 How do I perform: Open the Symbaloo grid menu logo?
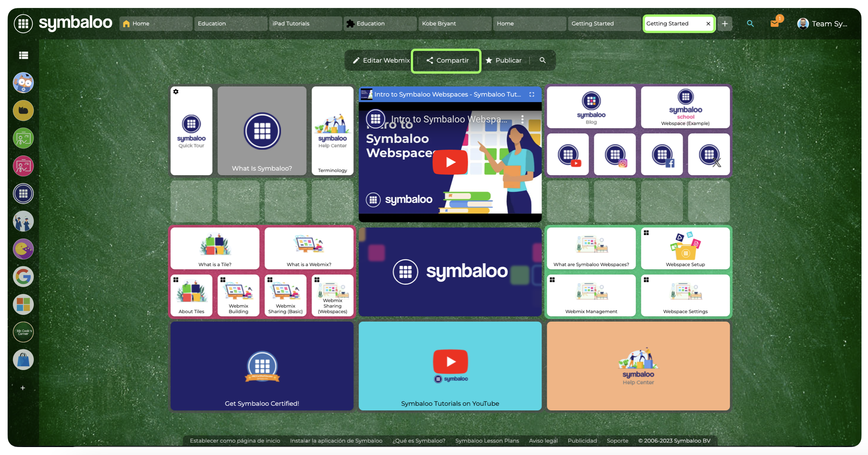pos(23,24)
